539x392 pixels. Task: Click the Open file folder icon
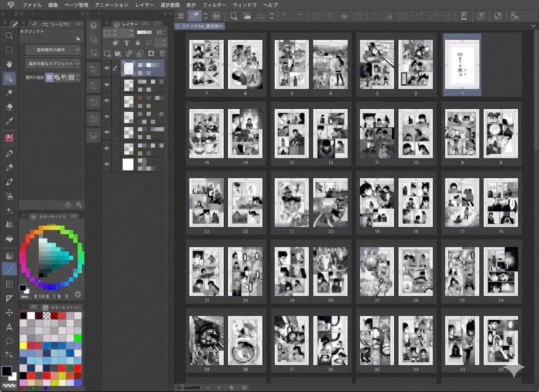pos(247,16)
